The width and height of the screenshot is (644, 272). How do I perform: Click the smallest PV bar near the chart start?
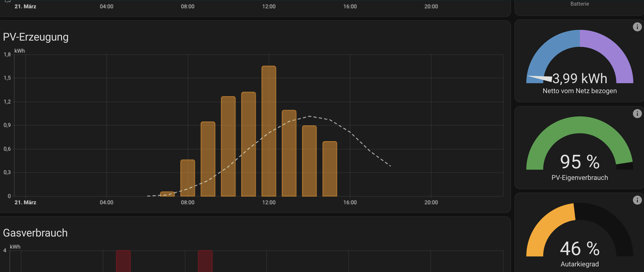click(167, 194)
